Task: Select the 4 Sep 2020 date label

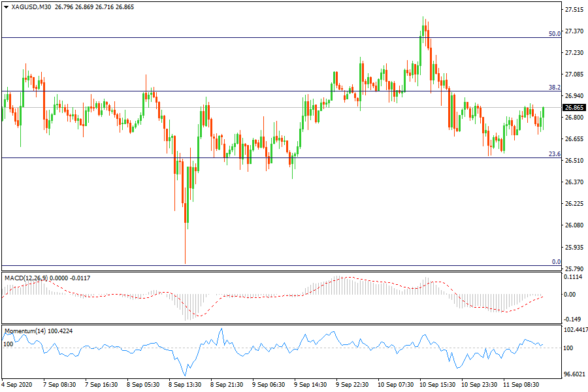Action: click(x=17, y=385)
